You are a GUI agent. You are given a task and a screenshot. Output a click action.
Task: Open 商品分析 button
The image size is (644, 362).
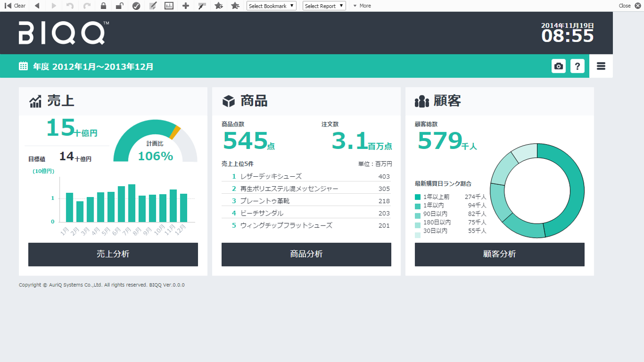pyautogui.click(x=306, y=254)
